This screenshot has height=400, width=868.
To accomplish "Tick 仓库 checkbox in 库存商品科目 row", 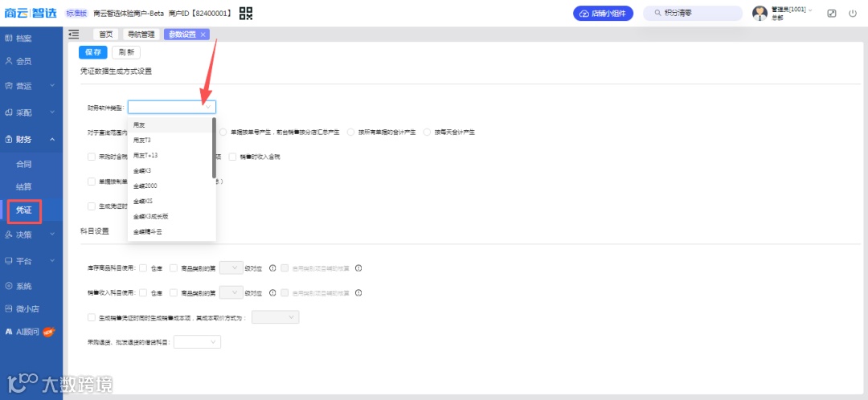I will coord(143,268).
